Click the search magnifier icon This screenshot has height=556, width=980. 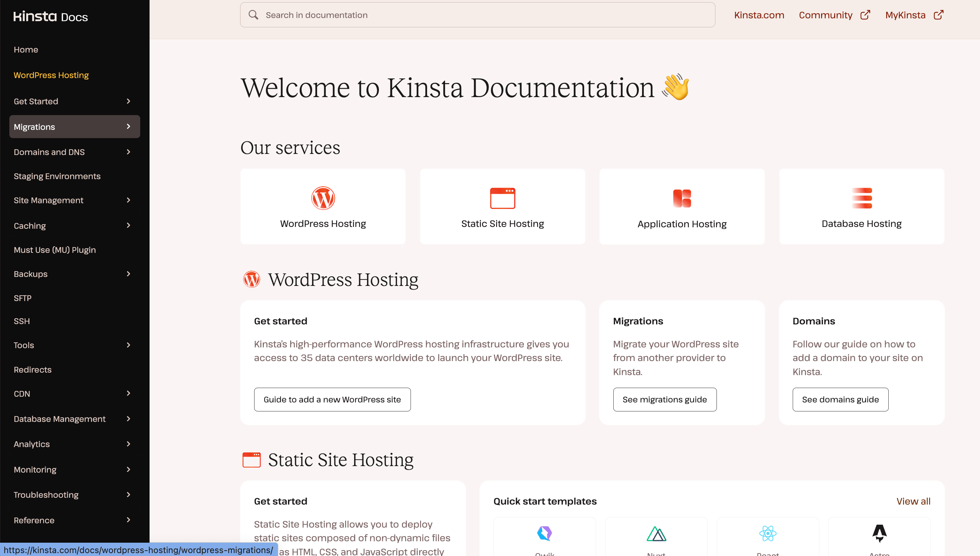coord(253,15)
